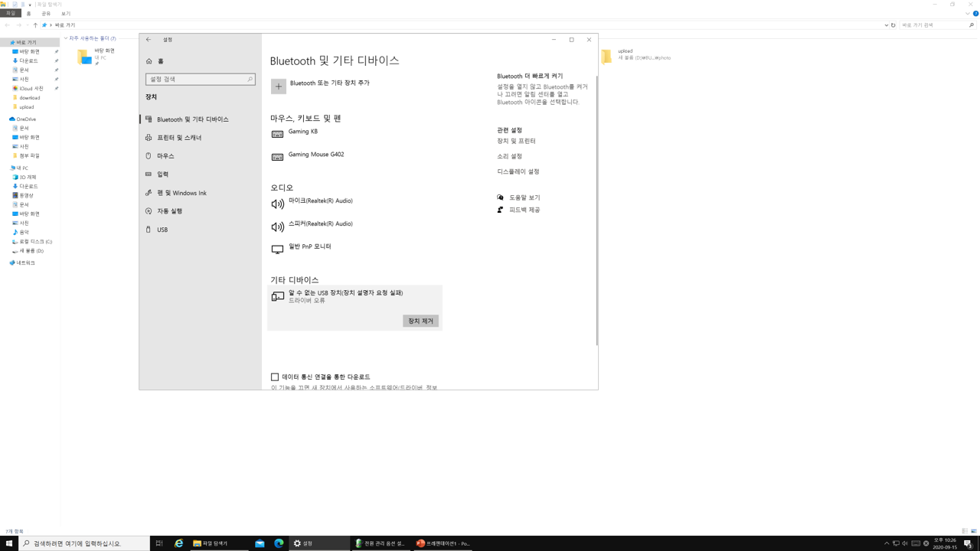Open the Mail app on taskbar
Screen dimensions: 980x551
(260, 543)
